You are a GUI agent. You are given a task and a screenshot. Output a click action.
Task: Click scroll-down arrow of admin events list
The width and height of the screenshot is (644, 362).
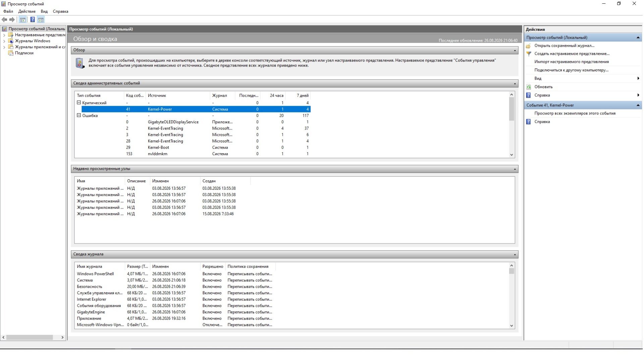coord(512,155)
